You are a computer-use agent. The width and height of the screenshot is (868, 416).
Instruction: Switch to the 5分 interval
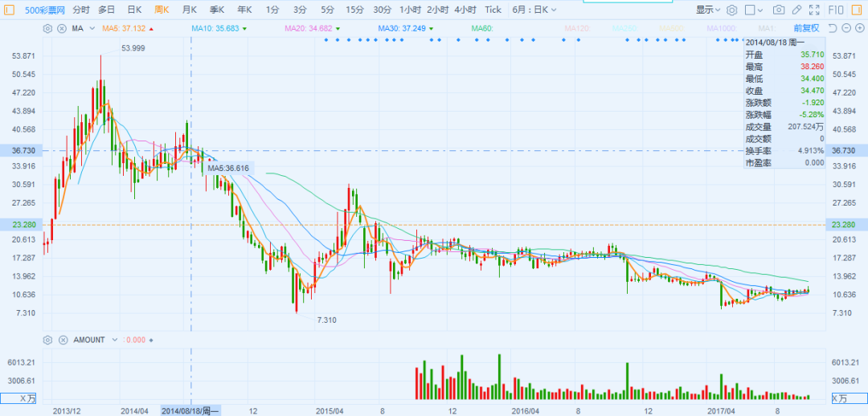point(328,10)
